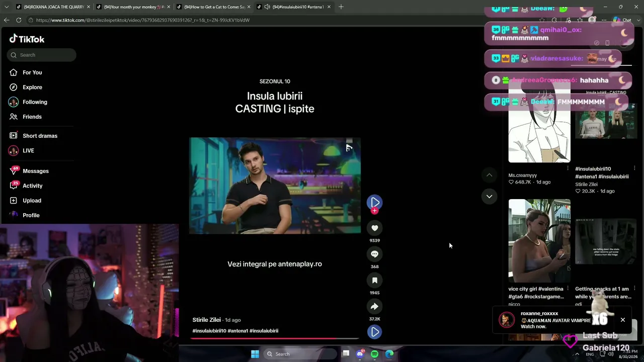644x362 pixels.
Task: Open the Explore page from the sidebar
Action: tap(32, 87)
